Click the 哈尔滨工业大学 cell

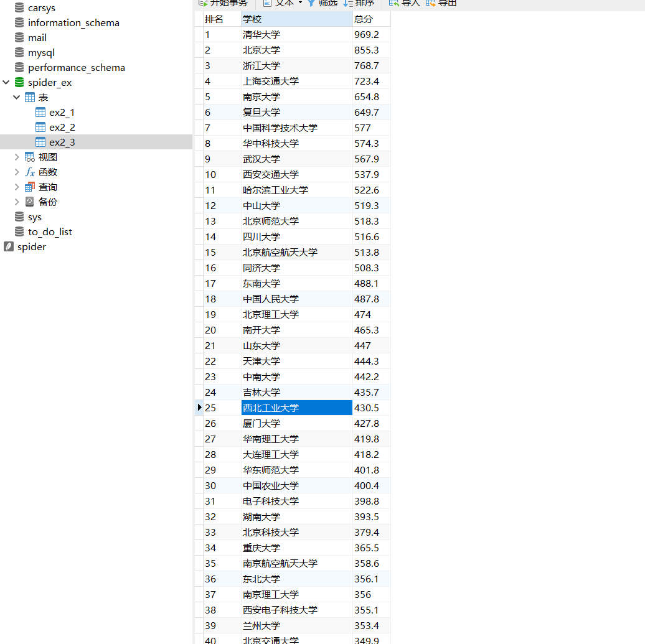[296, 190]
